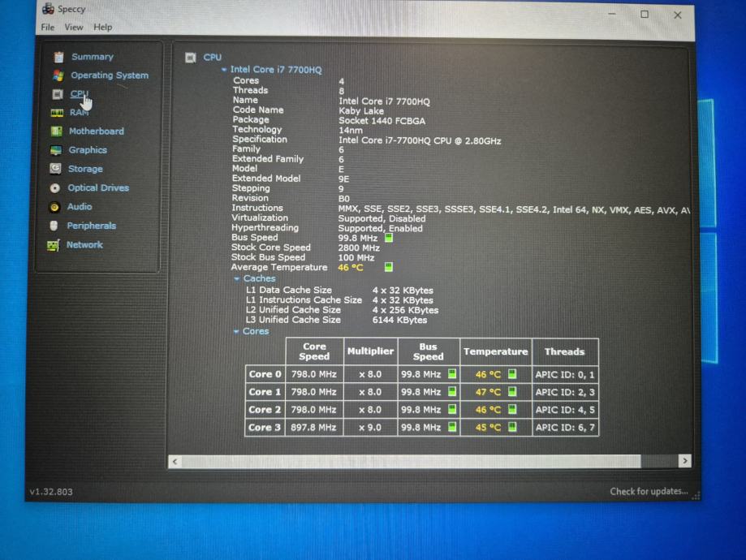746x560 pixels.
Task: Click the Audio speaker icon
Action: 54,207
